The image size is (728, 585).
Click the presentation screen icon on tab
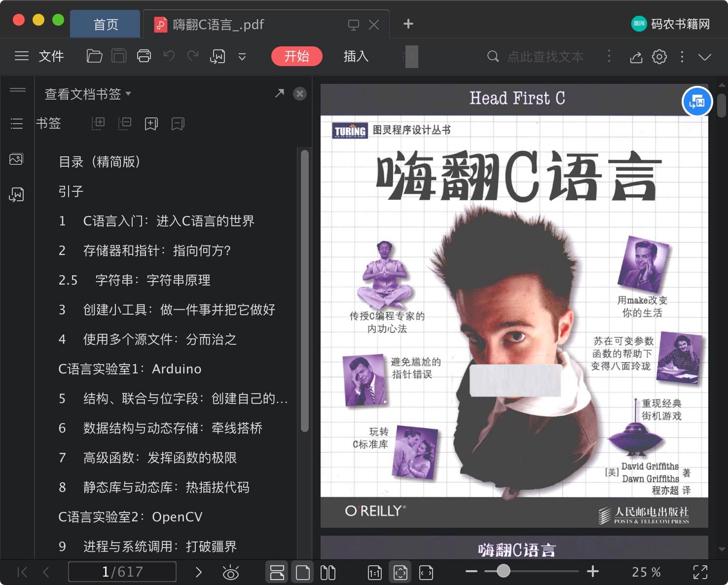[353, 25]
